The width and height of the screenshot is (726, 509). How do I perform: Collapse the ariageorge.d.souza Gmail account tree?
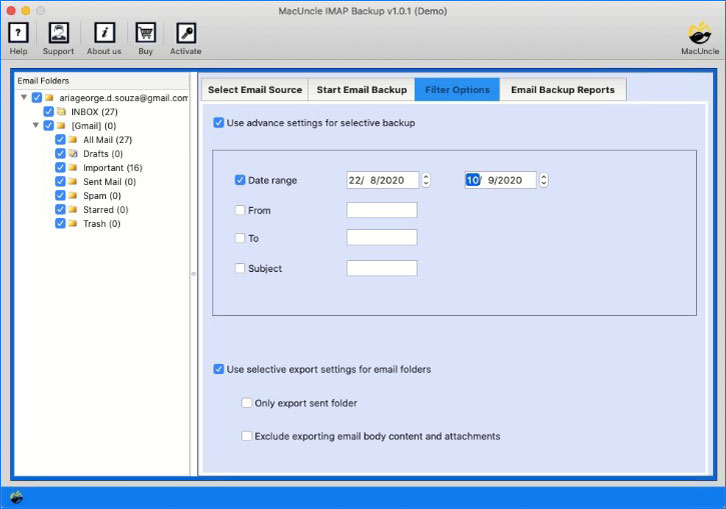click(x=24, y=98)
